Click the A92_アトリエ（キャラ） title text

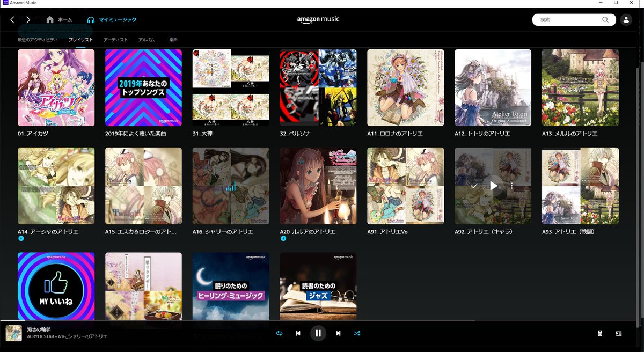pyautogui.click(x=484, y=232)
